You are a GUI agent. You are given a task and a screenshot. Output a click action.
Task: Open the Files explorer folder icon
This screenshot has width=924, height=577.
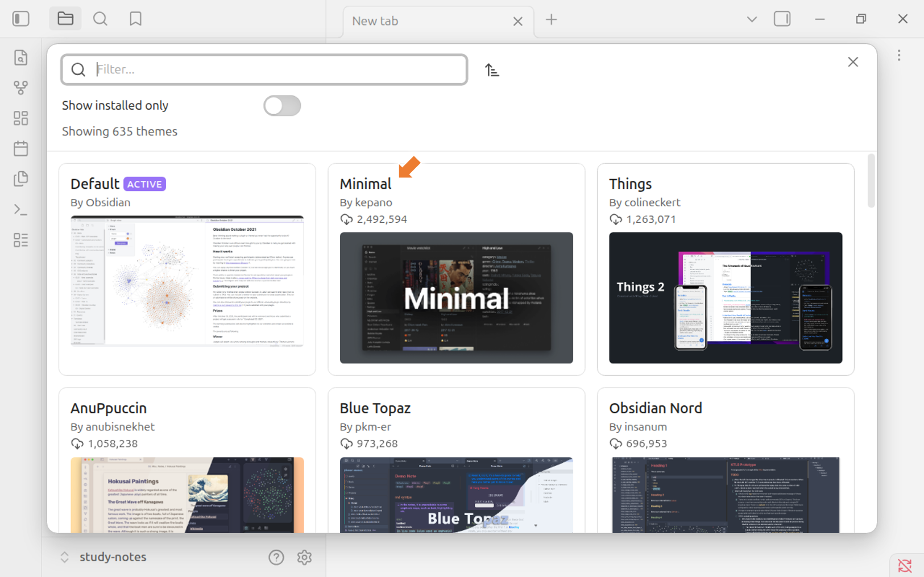click(65, 19)
